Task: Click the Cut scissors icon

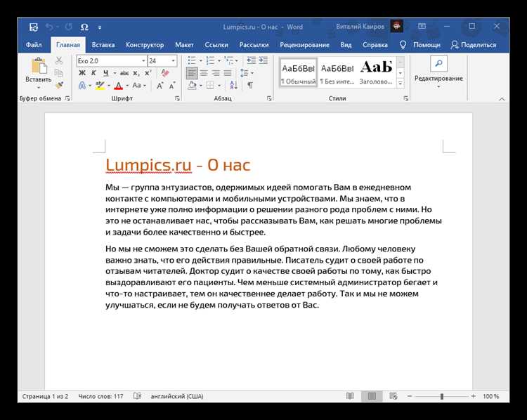Action: click(x=59, y=60)
